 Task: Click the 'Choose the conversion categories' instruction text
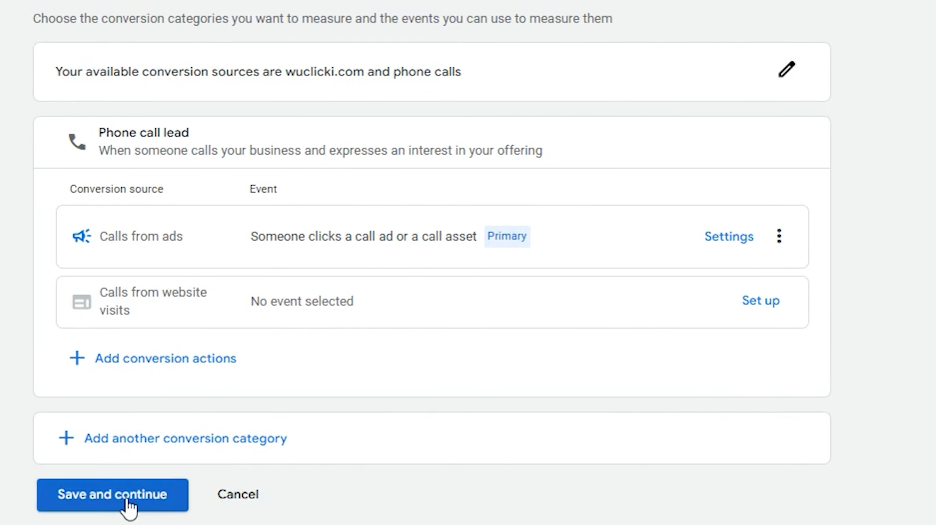pyautogui.click(x=322, y=19)
